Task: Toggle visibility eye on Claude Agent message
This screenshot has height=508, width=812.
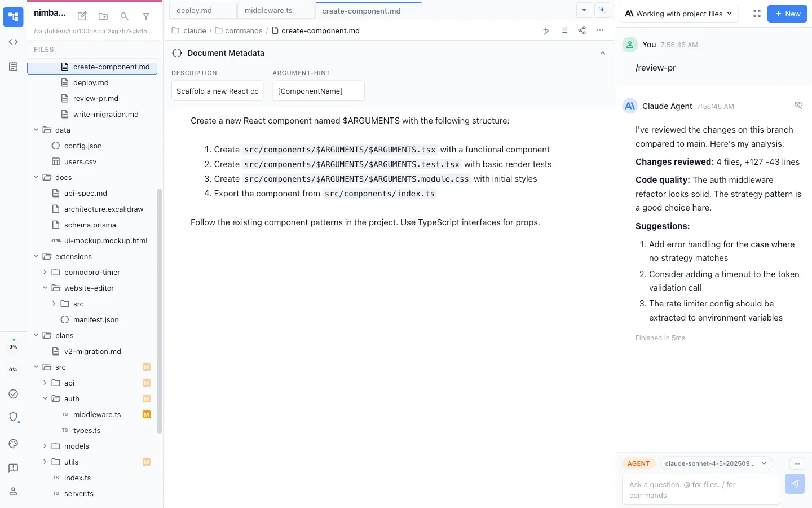Action: (x=798, y=106)
